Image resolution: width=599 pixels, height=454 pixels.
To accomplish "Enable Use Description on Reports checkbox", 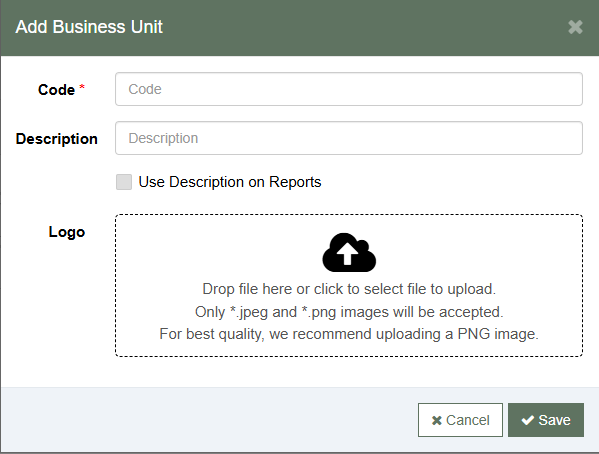I will pyautogui.click(x=124, y=182).
